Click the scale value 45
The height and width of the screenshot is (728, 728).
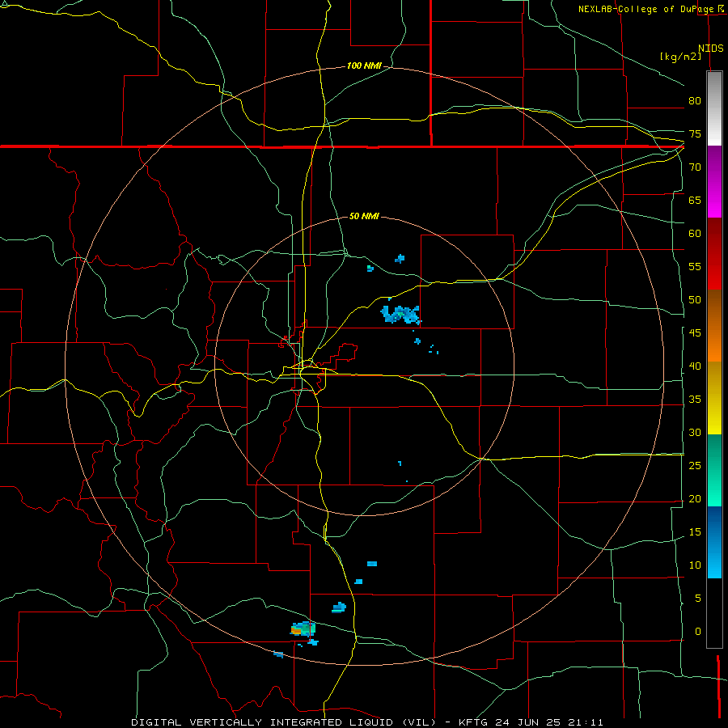695,333
